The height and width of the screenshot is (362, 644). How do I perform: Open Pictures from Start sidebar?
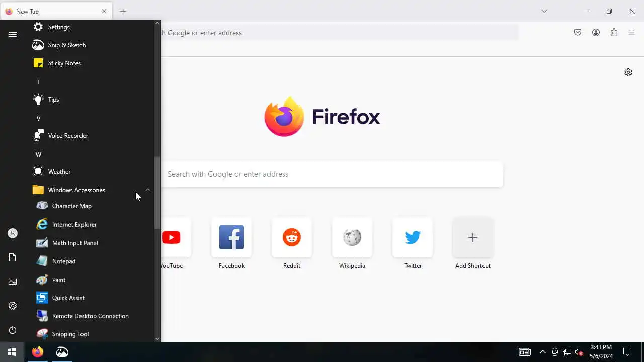click(13, 282)
